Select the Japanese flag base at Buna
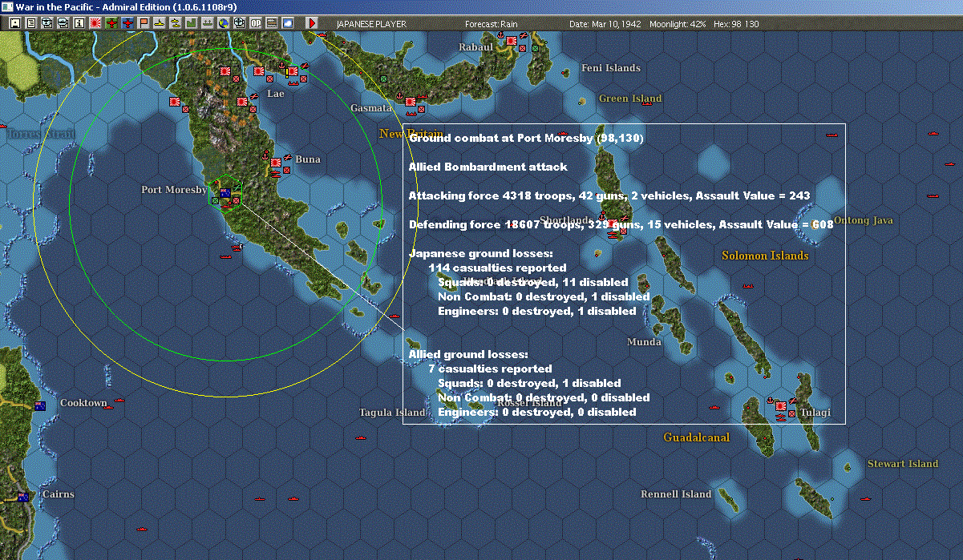The width and height of the screenshot is (963, 560). click(276, 163)
